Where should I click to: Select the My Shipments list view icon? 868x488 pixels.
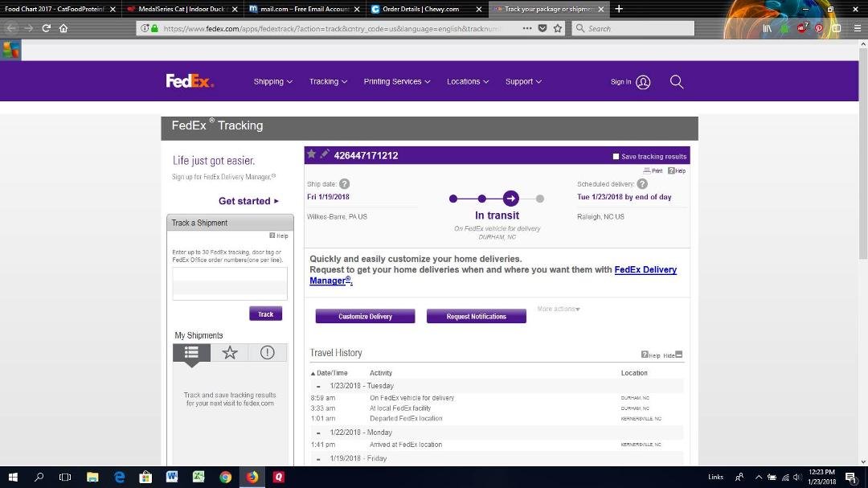191,352
